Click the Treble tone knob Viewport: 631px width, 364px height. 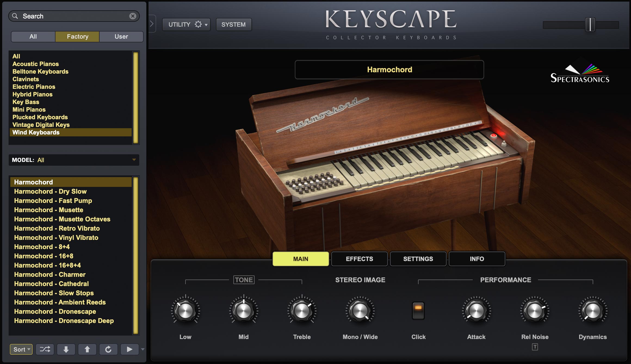pos(302,310)
